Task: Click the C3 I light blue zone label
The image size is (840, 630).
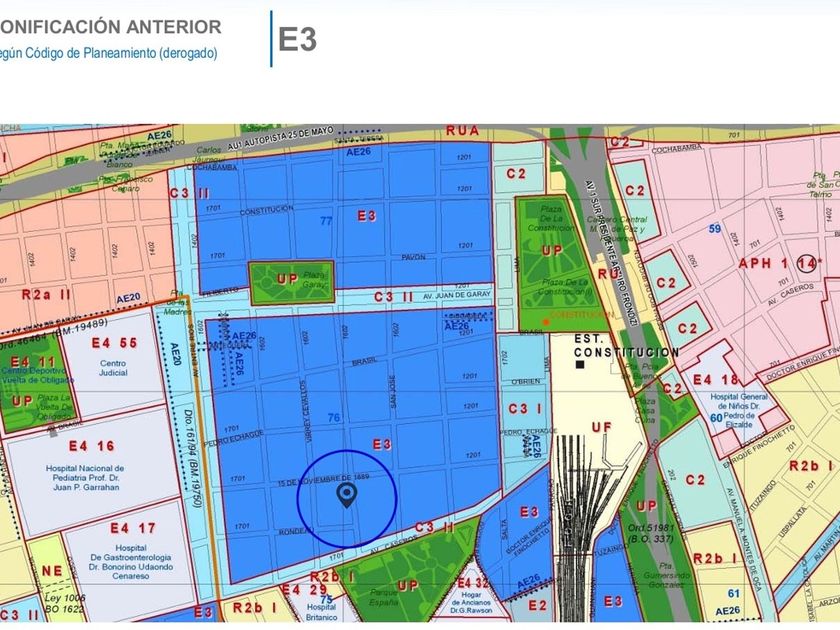Action: click(x=524, y=409)
